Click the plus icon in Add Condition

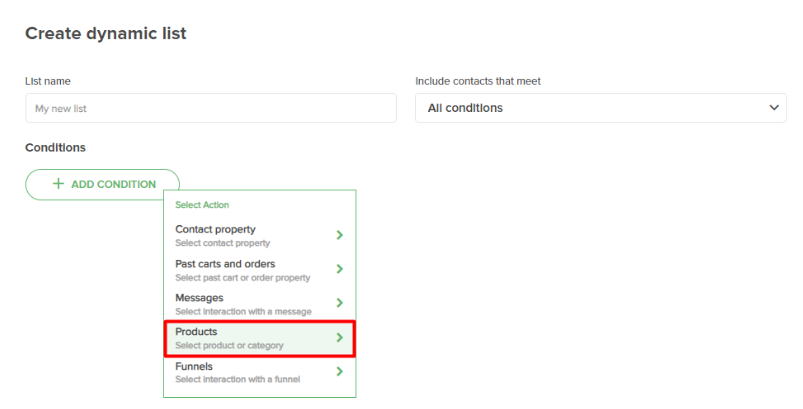point(58,184)
